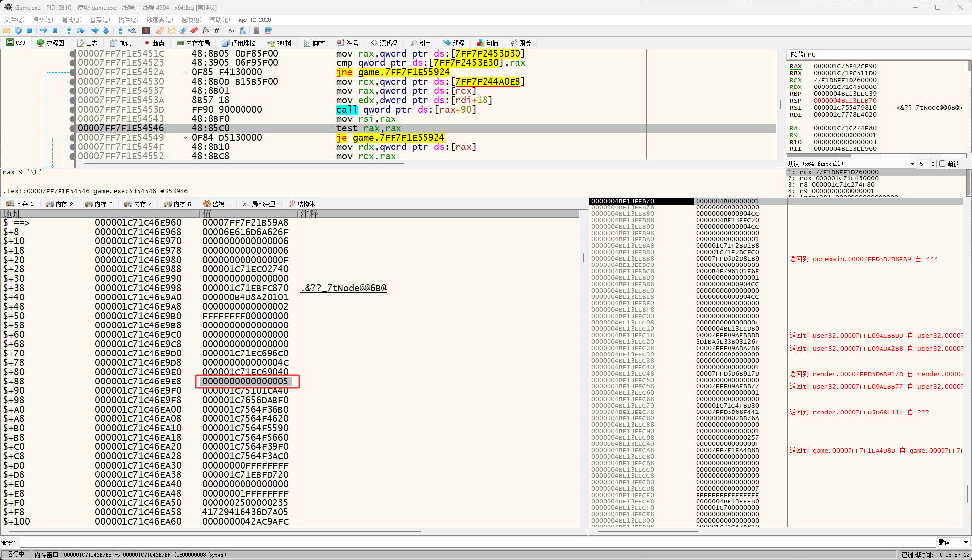Click the fx functions toolbar icon

pyautogui.click(x=206, y=30)
